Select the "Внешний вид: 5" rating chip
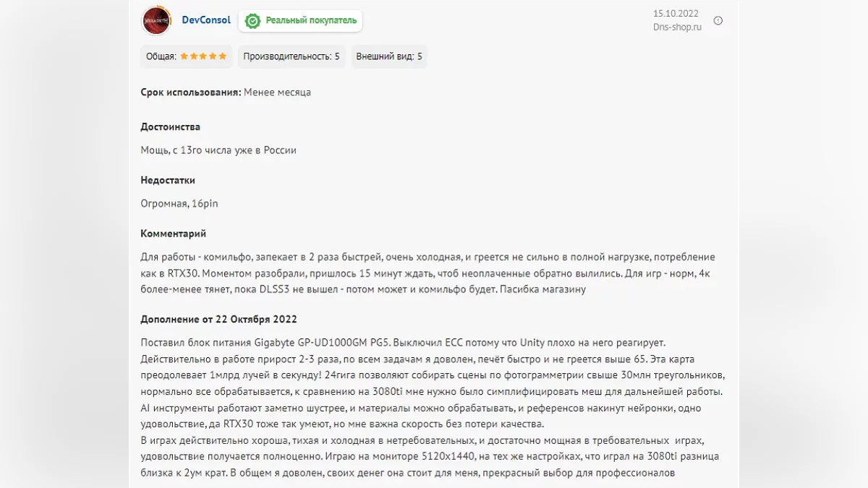 pos(389,56)
